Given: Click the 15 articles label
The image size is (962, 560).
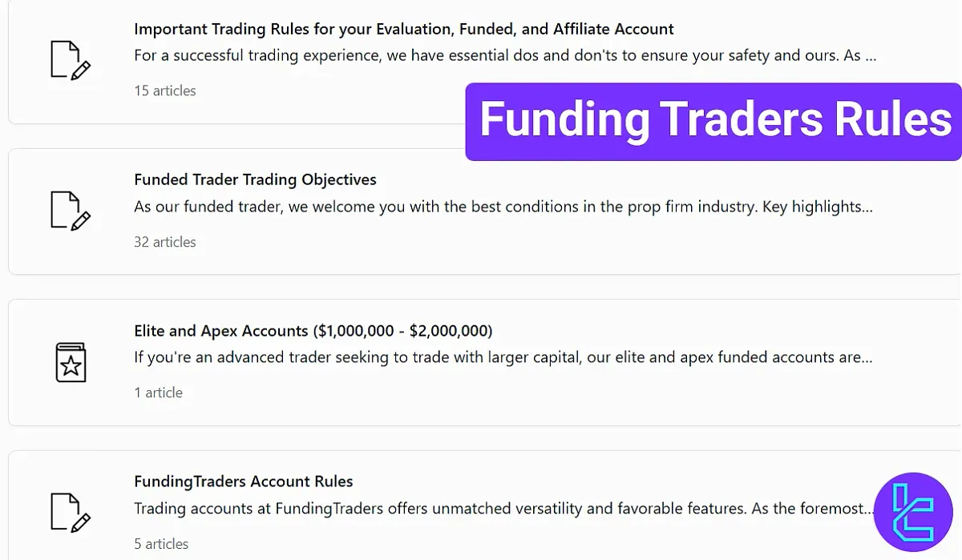Looking at the screenshot, I should [164, 91].
